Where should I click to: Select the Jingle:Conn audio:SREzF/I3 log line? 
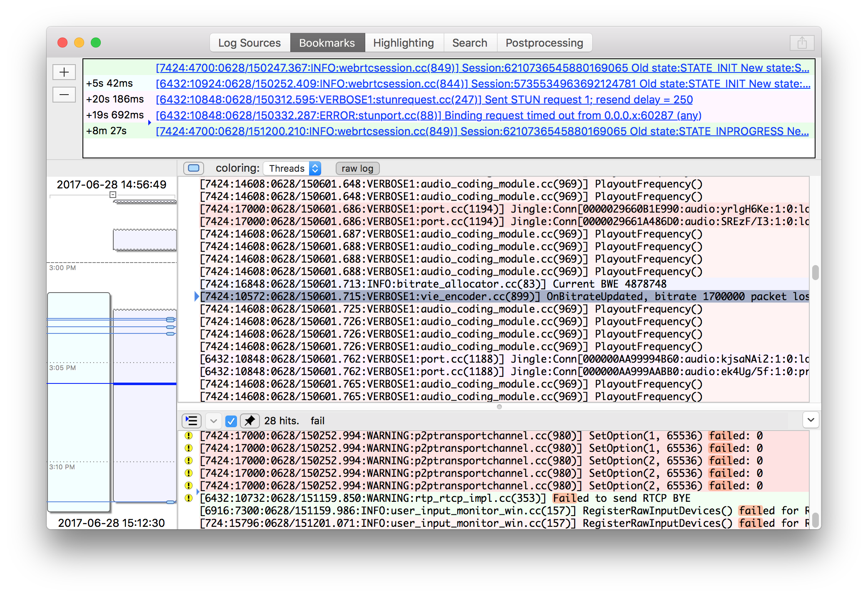504,221
